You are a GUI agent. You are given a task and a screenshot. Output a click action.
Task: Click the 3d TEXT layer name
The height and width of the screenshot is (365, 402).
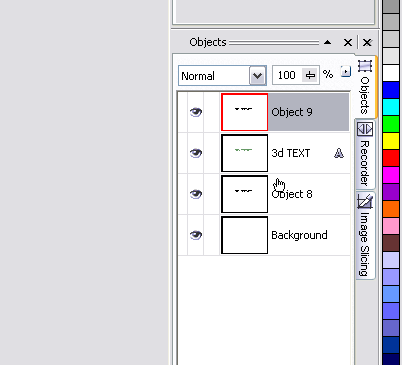pos(291,153)
